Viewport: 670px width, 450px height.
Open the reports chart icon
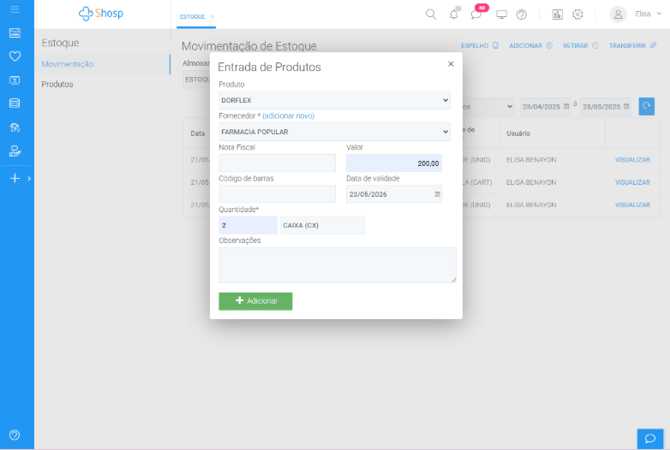[x=557, y=15]
